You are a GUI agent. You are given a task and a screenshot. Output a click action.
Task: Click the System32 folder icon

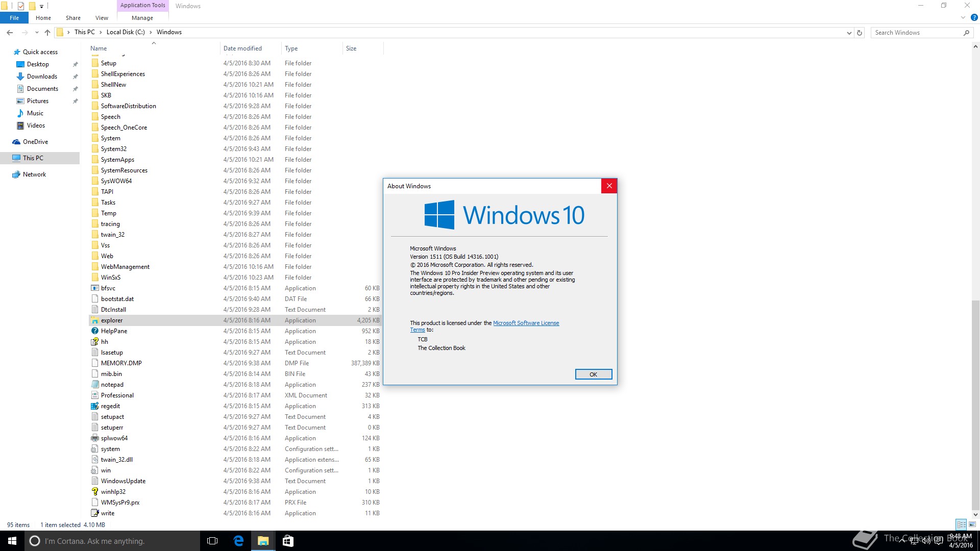95,149
